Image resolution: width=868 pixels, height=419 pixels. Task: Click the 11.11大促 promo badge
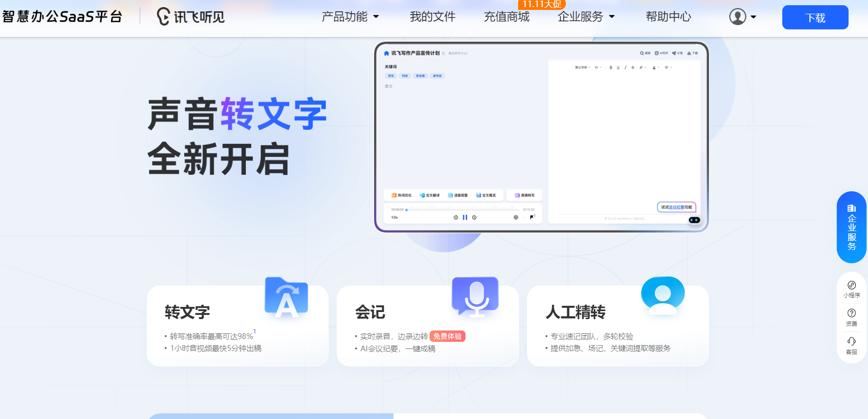(542, 4)
